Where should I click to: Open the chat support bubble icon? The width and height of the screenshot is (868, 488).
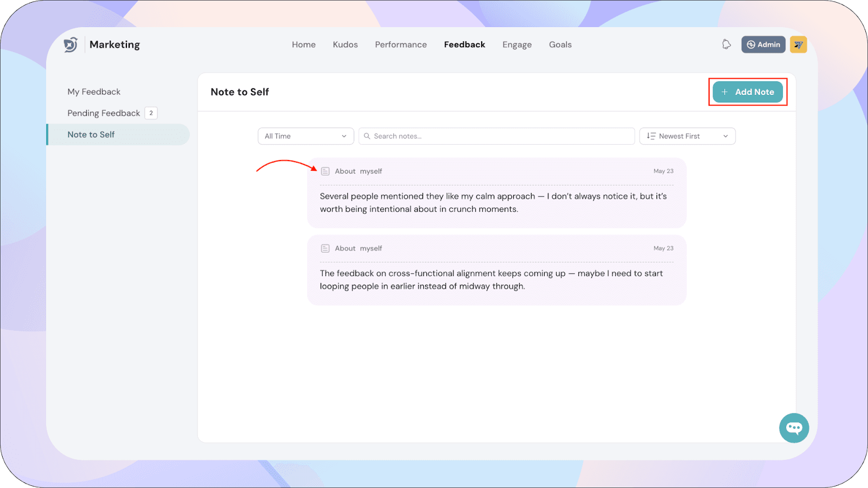tap(794, 428)
